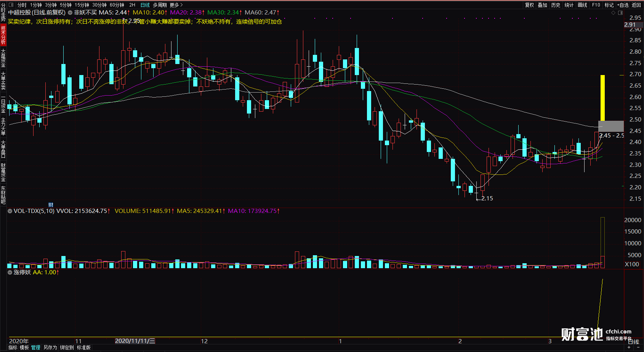The image size is (644, 352).
Task: Switch to 分时 period
Action: click(22, 5)
